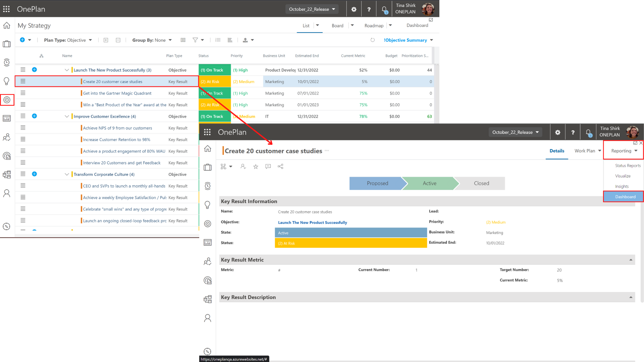Click Increase Customer Retention to 98%
This screenshot has width=644, height=362.
(x=116, y=139)
